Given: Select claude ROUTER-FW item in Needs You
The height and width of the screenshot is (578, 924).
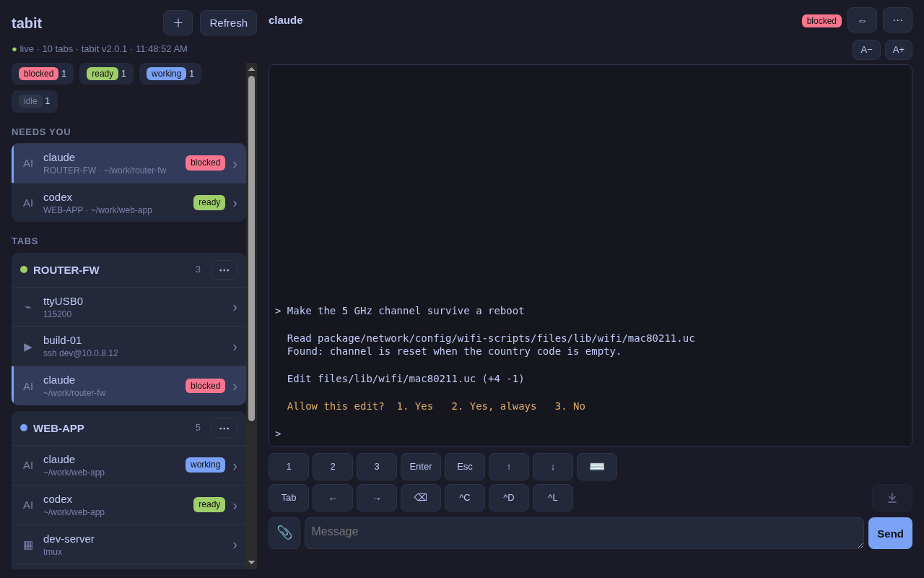Looking at the screenshot, I should [128, 163].
